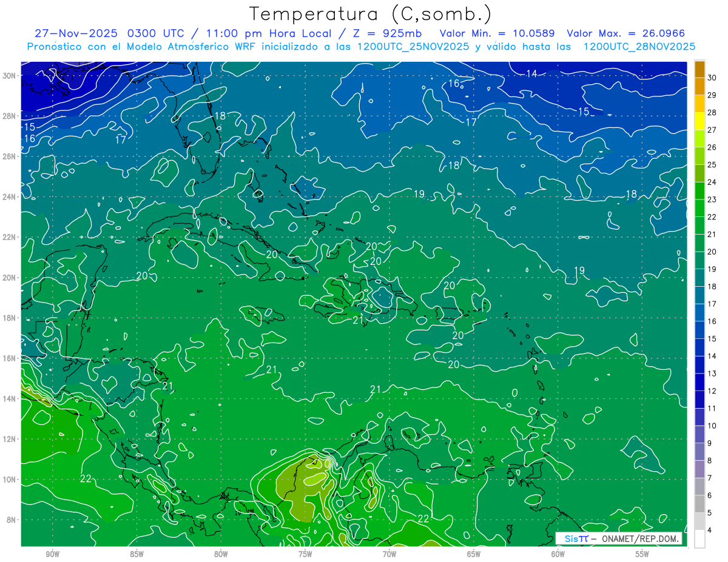Click the "80W" longitude axis label
This screenshot has height=562, width=728.
click(221, 554)
